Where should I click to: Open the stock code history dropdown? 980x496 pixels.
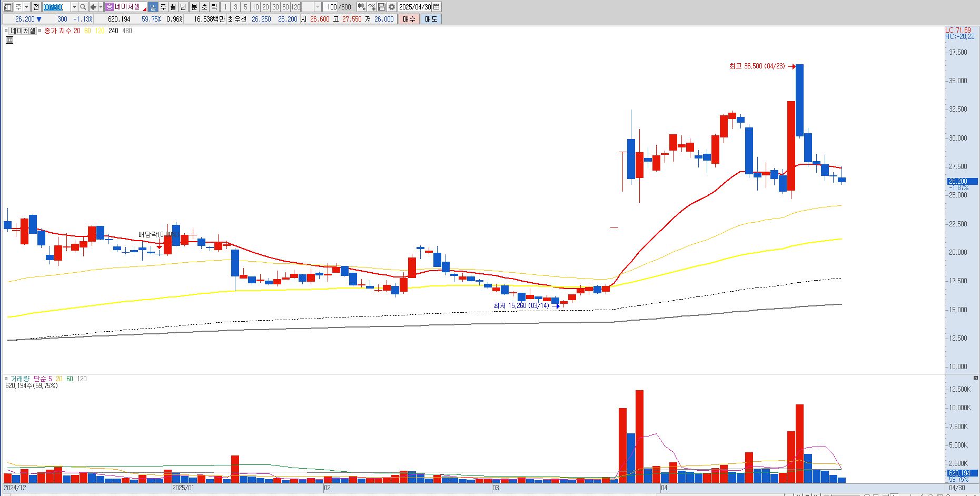(x=74, y=7)
